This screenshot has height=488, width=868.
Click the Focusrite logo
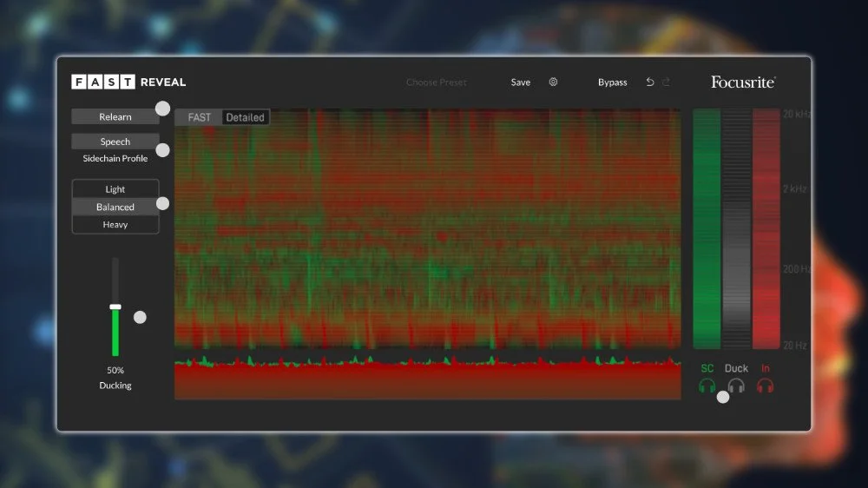(744, 82)
